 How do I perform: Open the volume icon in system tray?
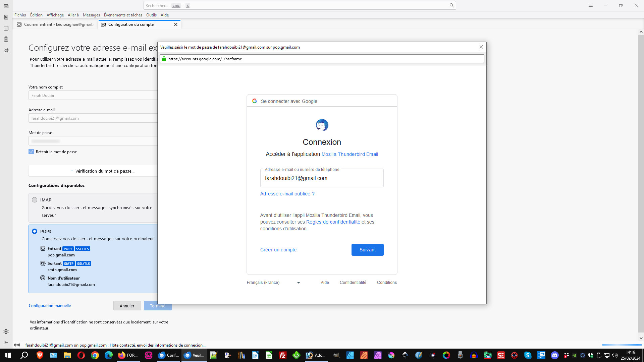(615, 355)
